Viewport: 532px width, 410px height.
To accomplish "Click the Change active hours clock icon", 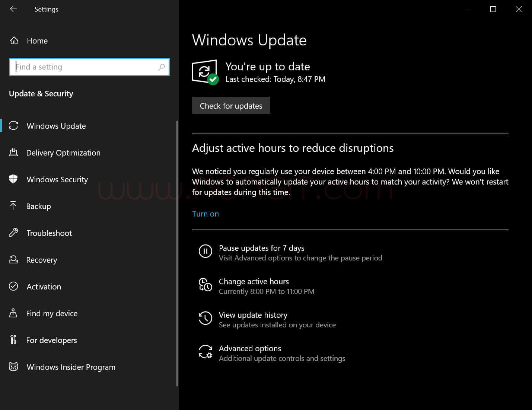I will tap(205, 285).
